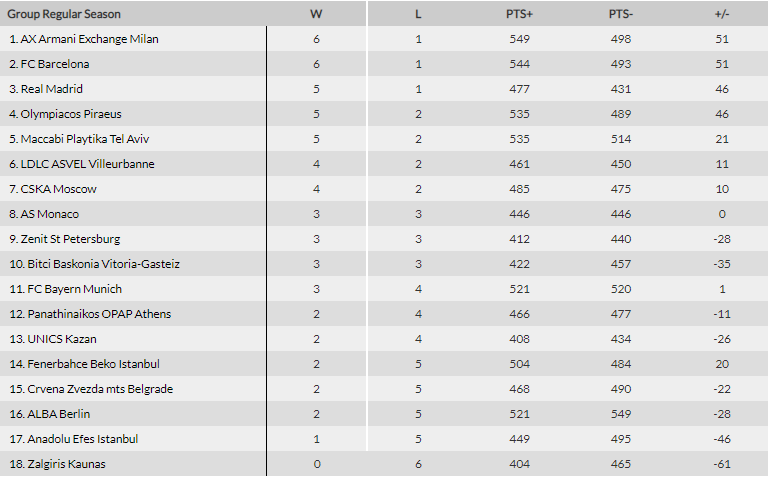This screenshot has height=477, width=768.
Task: Select Zenit St Petersburg team name
Action: coord(64,239)
